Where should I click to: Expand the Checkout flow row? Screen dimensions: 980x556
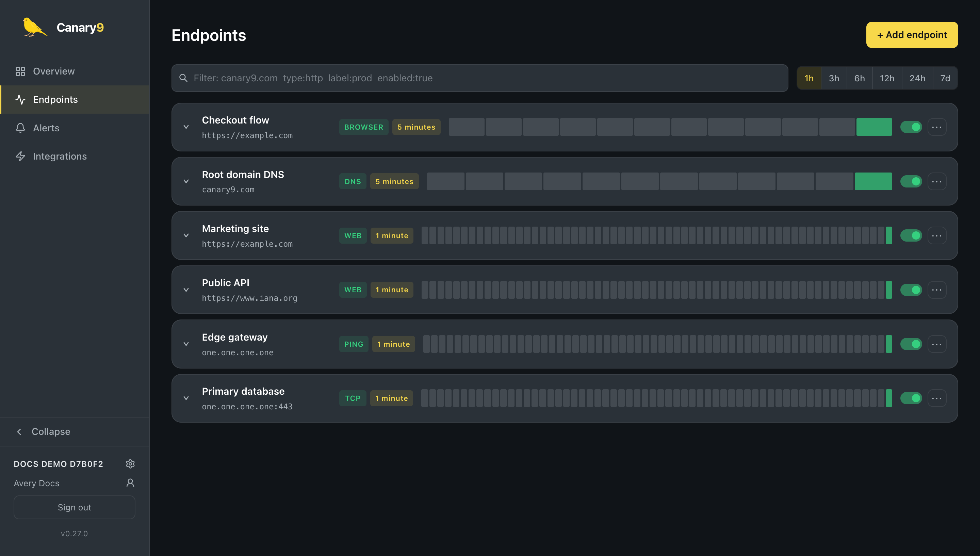click(x=186, y=127)
